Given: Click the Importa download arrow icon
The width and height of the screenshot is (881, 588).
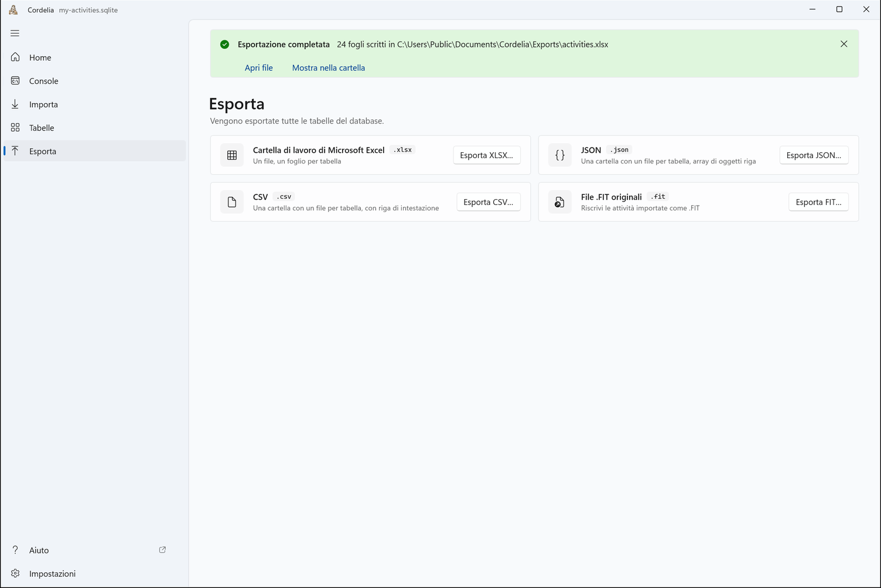Looking at the screenshot, I should pos(15,104).
